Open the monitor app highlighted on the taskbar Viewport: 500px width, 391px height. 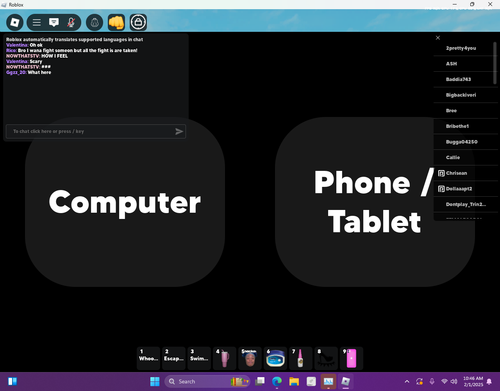[328, 381]
